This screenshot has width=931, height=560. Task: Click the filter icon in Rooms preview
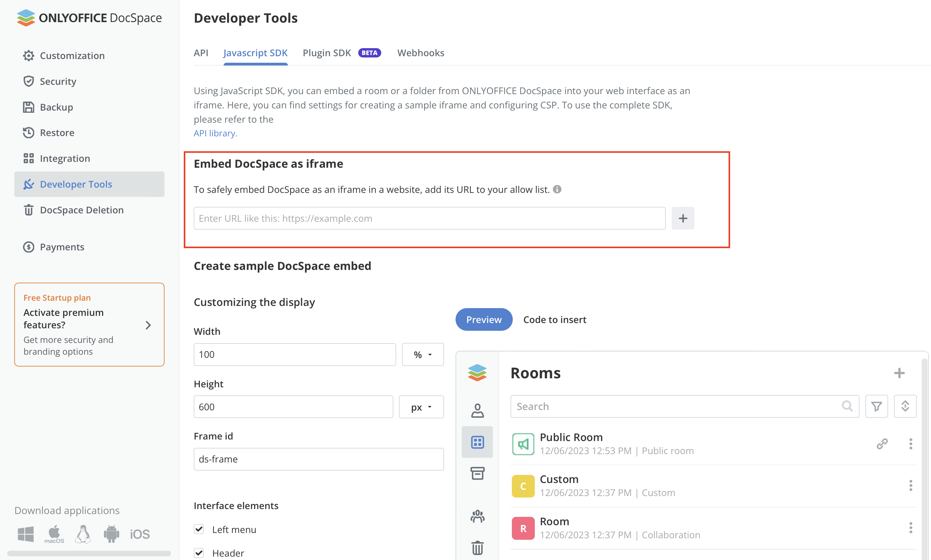coord(876,407)
